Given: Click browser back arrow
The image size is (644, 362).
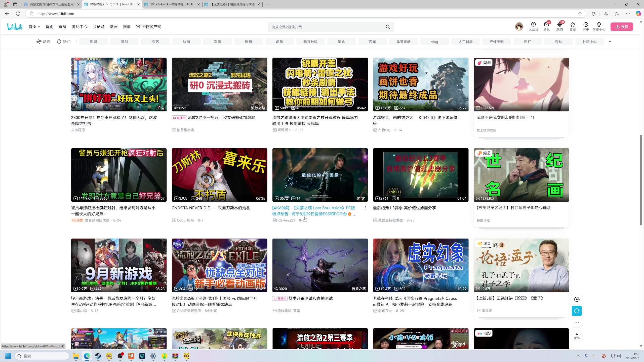Looking at the screenshot, I should tap(7, 14).
